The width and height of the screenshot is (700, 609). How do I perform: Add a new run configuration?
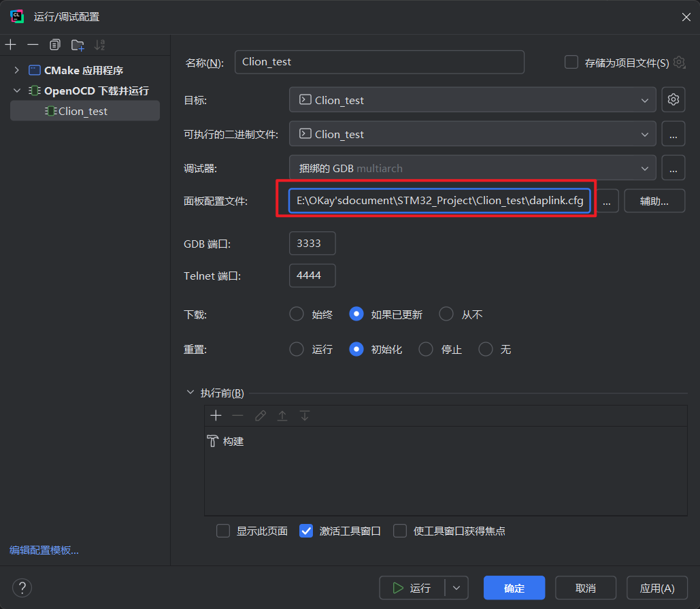11,45
